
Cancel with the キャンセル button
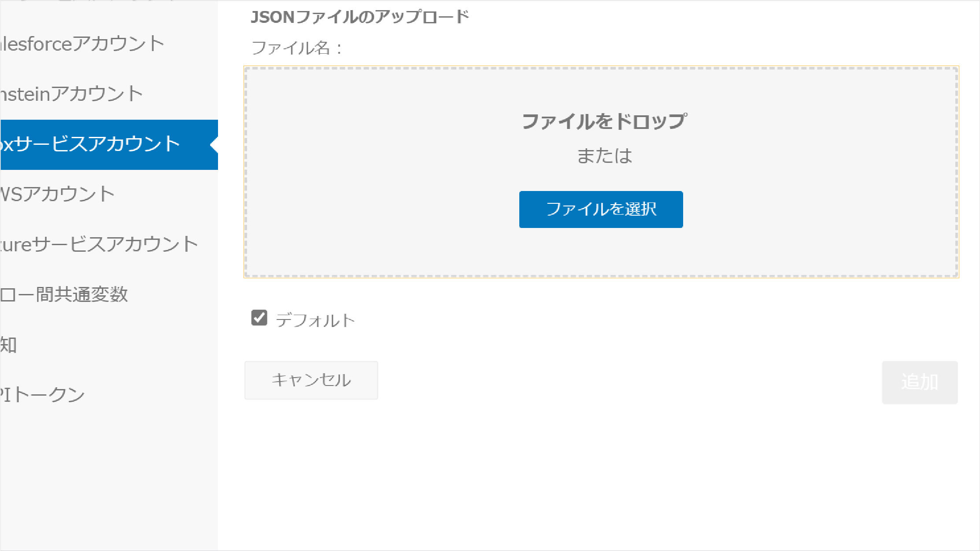pos(311,380)
